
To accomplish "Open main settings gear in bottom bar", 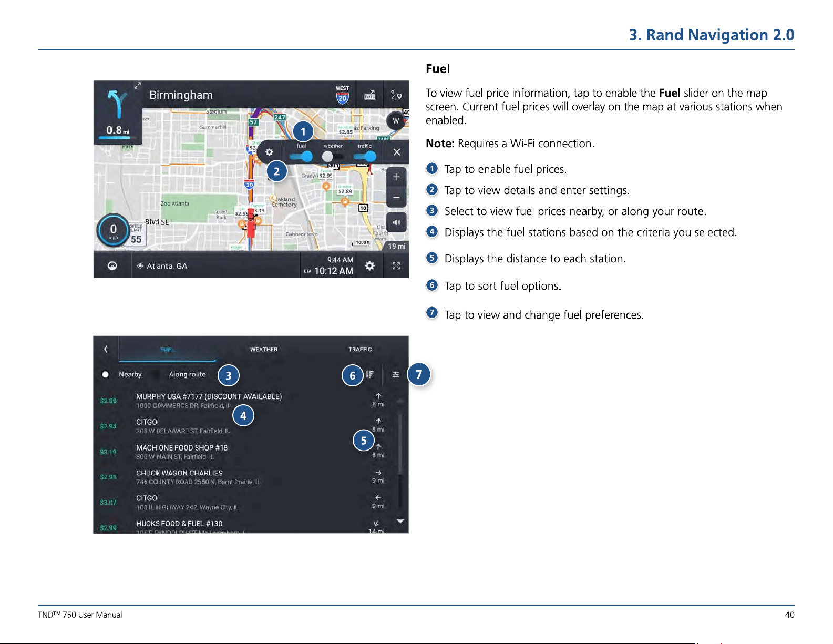I will click(370, 265).
